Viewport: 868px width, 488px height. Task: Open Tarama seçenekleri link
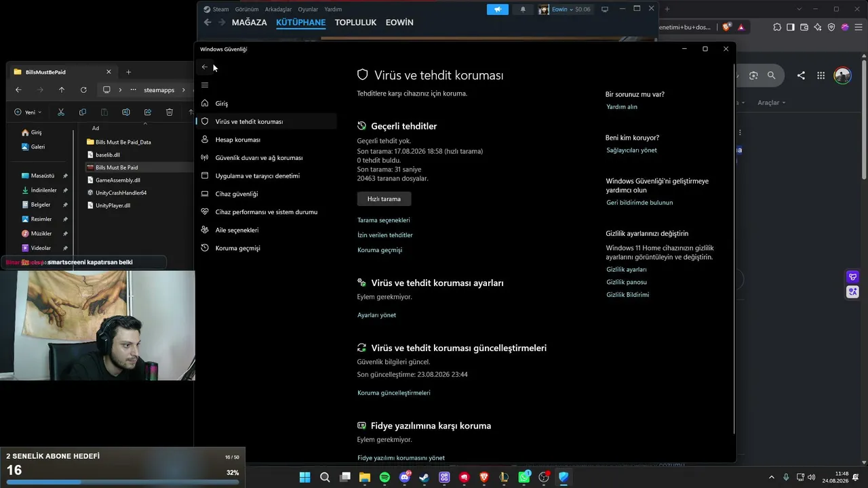(x=384, y=220)
